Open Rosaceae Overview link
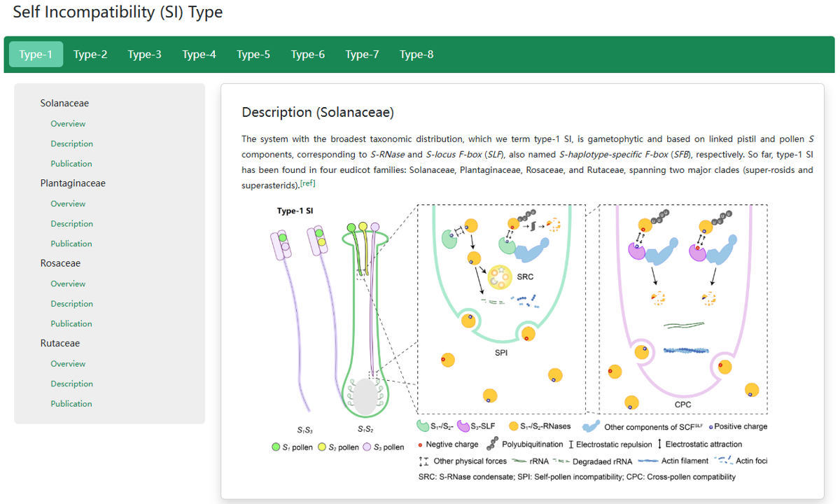 click(x=68, y=284)
